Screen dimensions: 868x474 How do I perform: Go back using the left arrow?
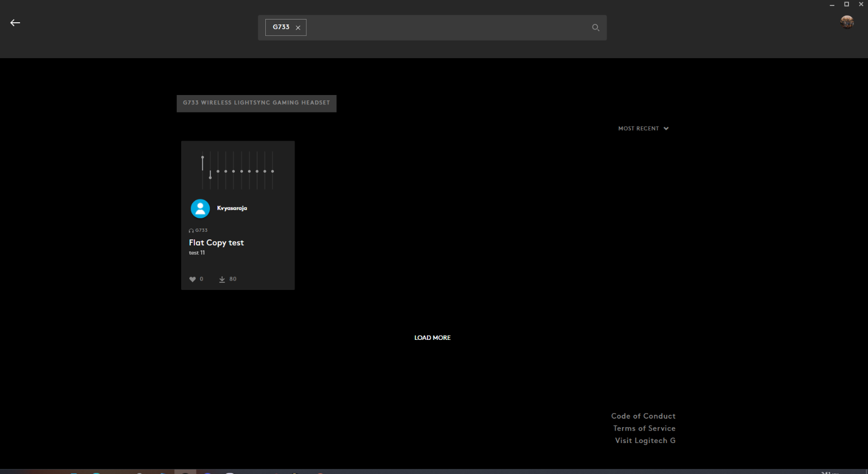tap(15, 23)
